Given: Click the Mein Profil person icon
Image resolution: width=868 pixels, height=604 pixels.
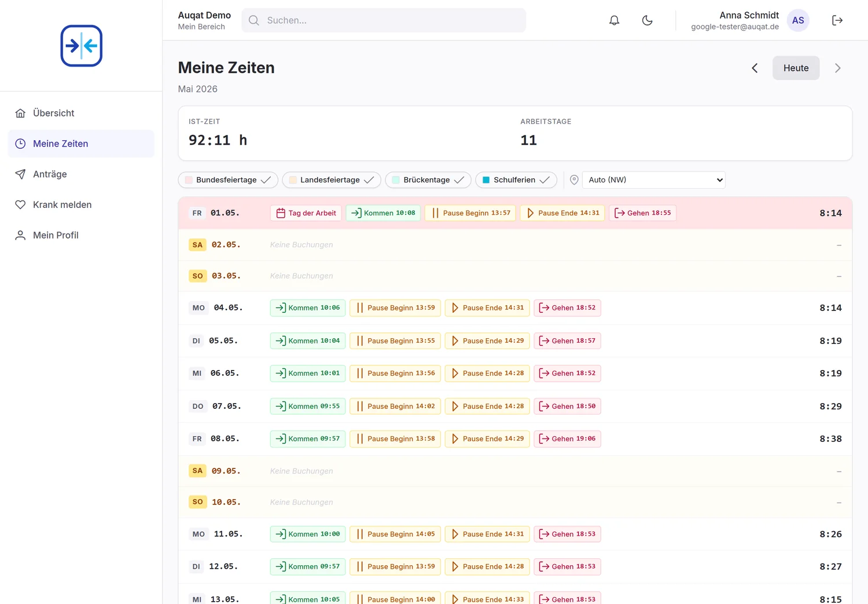Looking at the screenshot, I should point(20,235).
